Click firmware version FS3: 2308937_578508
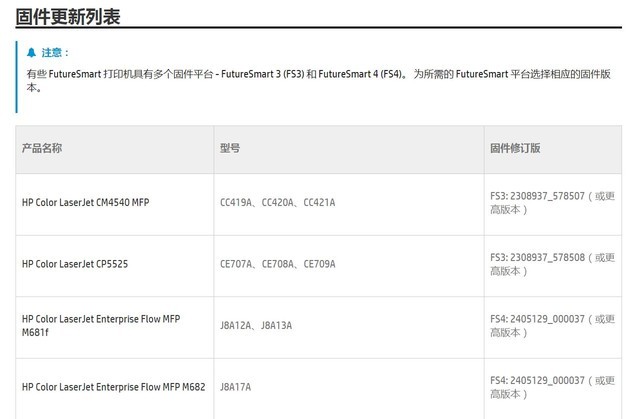 [x=538, y=257]
